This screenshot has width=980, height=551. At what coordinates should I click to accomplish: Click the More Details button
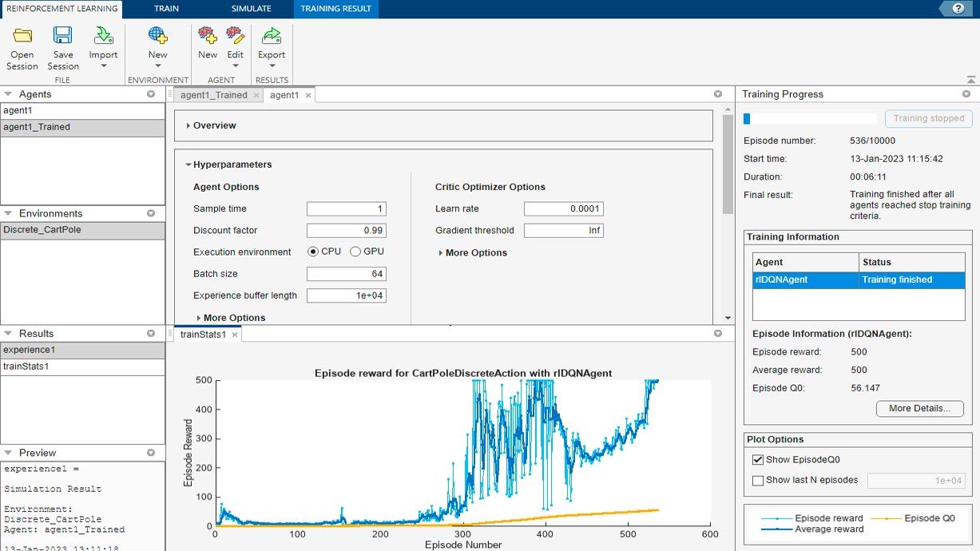point(919,408)
